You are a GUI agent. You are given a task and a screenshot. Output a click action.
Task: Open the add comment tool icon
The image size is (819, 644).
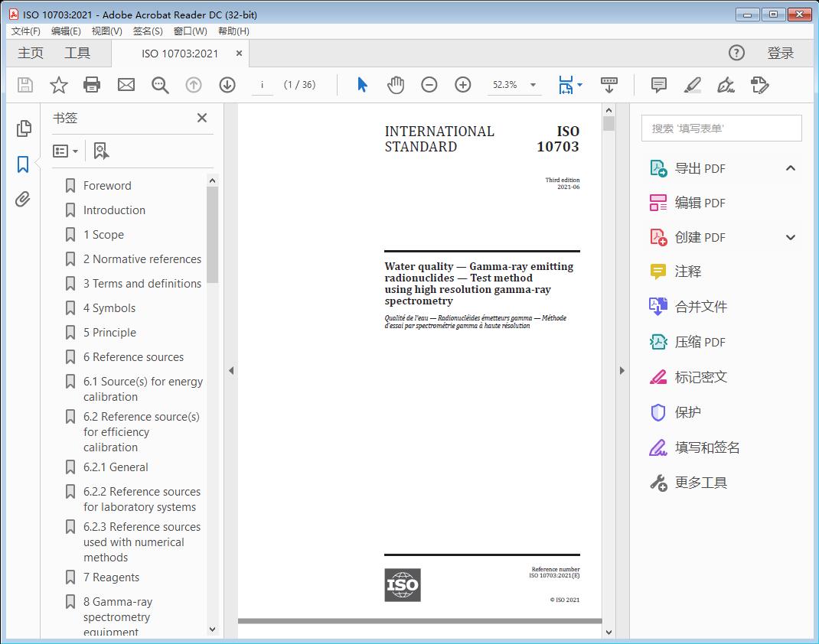tap(658, 85)
